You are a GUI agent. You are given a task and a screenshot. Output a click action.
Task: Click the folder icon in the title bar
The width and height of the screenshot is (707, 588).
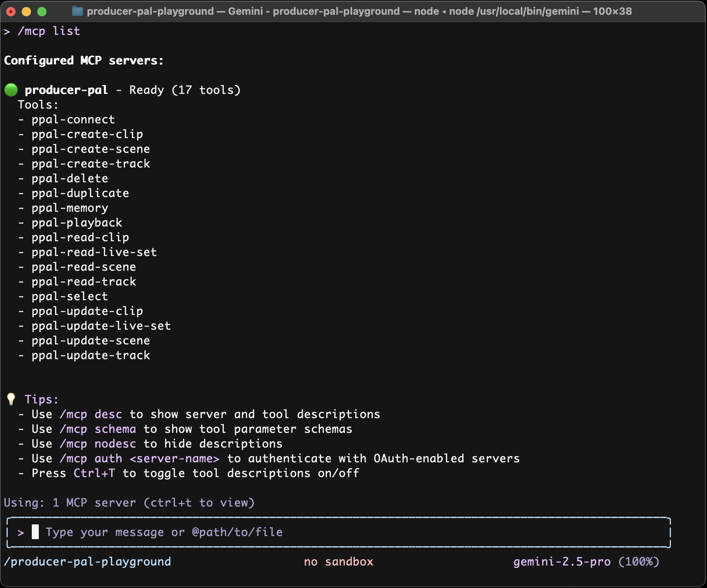point(77,11)
